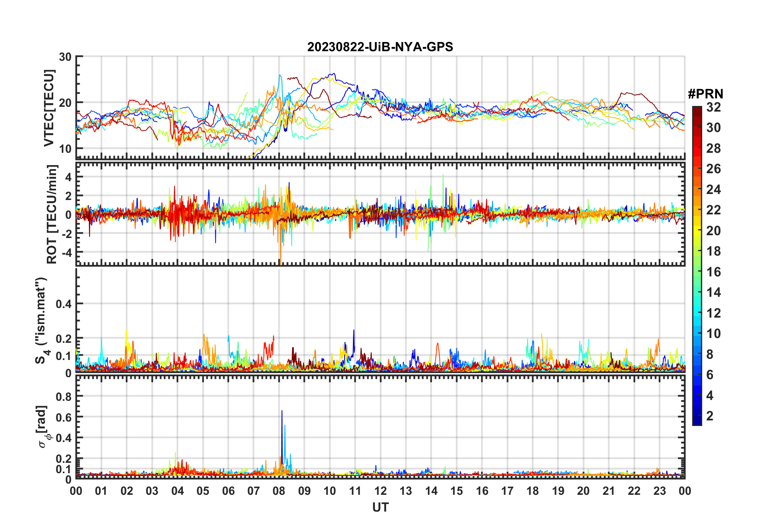This screenshot has height=532, width=761.
Task: Select the "VTEC[TECU]" y-axis label
Action: coord(49,108)
